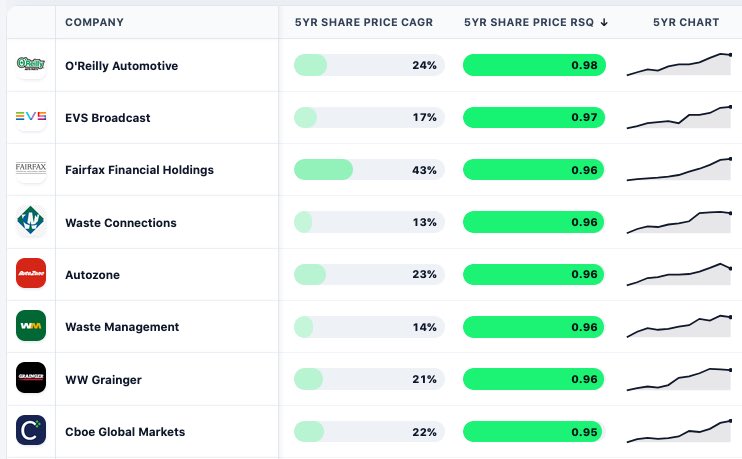Click the Waste Management WM logo icon
This screenshot has width=742, height=459.
31,326
